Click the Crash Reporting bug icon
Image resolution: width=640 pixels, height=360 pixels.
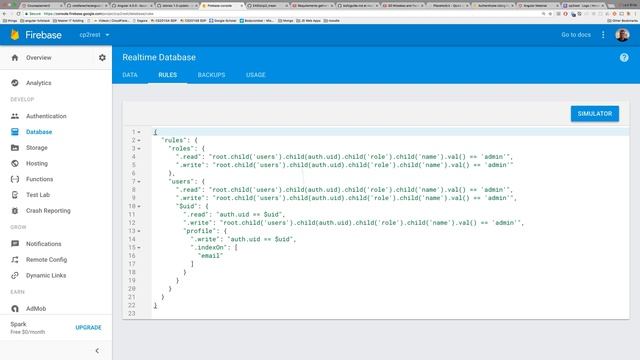[15, 211]
